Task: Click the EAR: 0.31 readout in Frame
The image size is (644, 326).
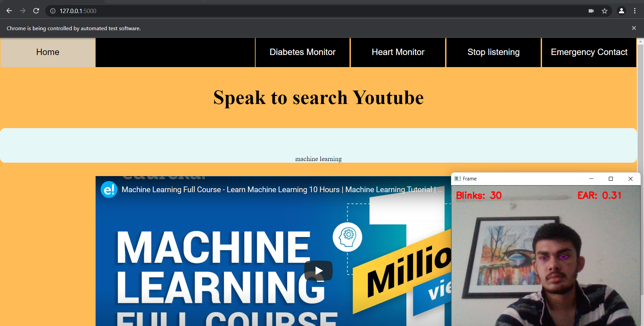Action: tap(599, 196)
